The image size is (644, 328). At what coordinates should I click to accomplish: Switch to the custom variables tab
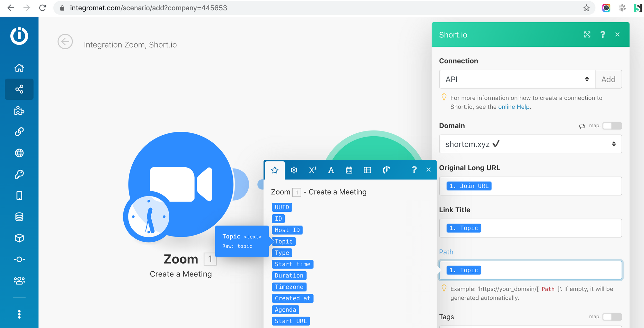pos(386,170)
